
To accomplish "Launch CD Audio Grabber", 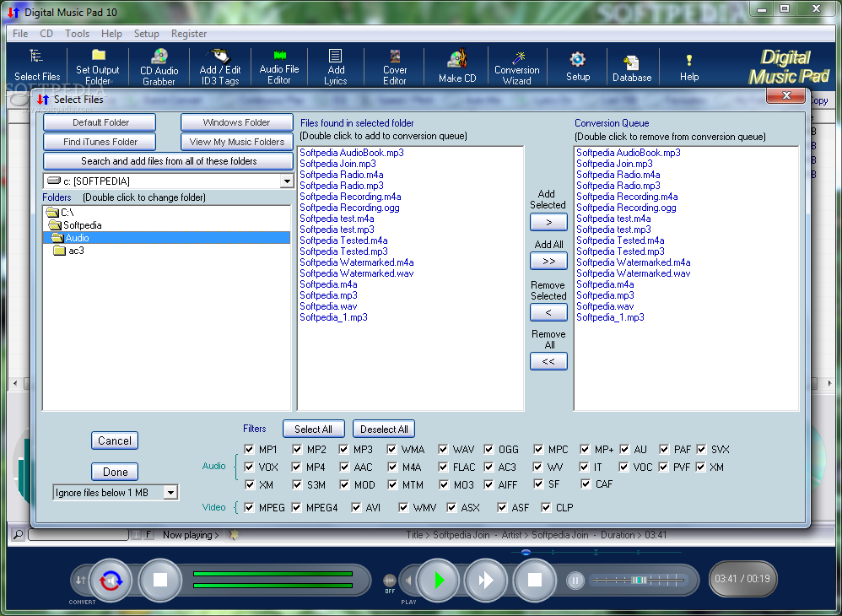I will 159,68.
